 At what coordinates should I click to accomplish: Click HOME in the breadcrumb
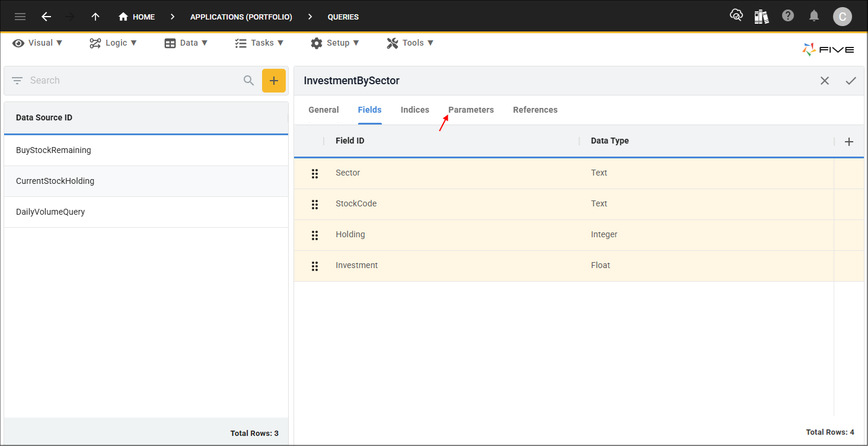pos(137,17)
